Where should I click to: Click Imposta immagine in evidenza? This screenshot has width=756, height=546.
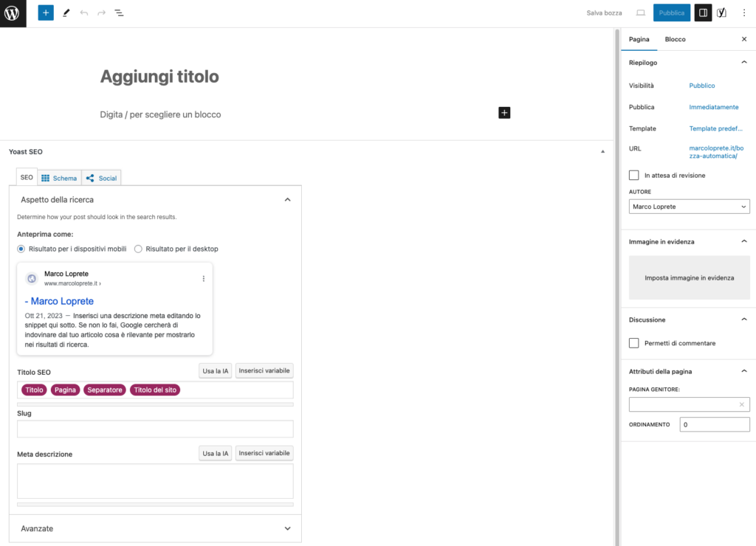(x=689, y=277)
